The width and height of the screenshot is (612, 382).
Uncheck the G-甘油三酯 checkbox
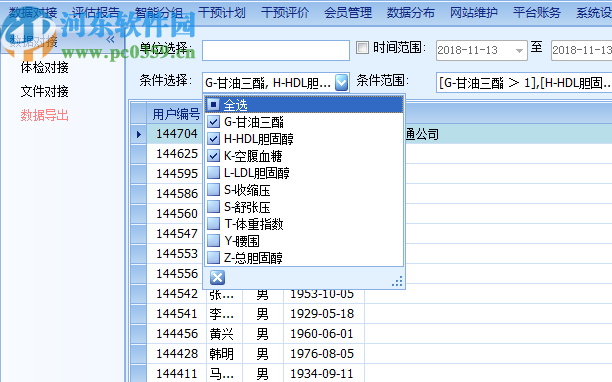click(x=213, y=122)
